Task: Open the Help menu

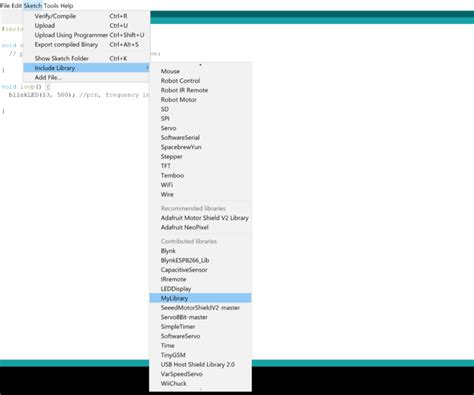Action: coord(67,6)
